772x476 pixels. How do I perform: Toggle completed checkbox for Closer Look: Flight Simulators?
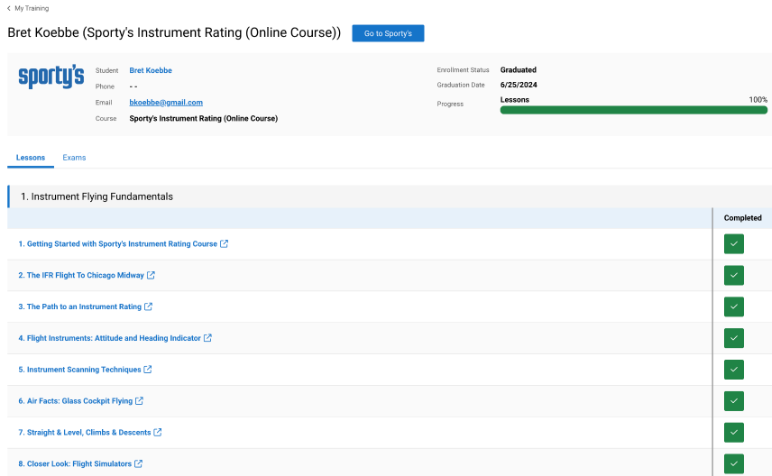734,464
